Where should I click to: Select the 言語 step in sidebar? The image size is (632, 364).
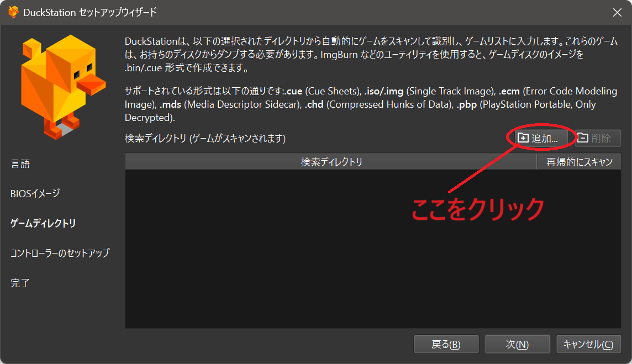(20, 163)
